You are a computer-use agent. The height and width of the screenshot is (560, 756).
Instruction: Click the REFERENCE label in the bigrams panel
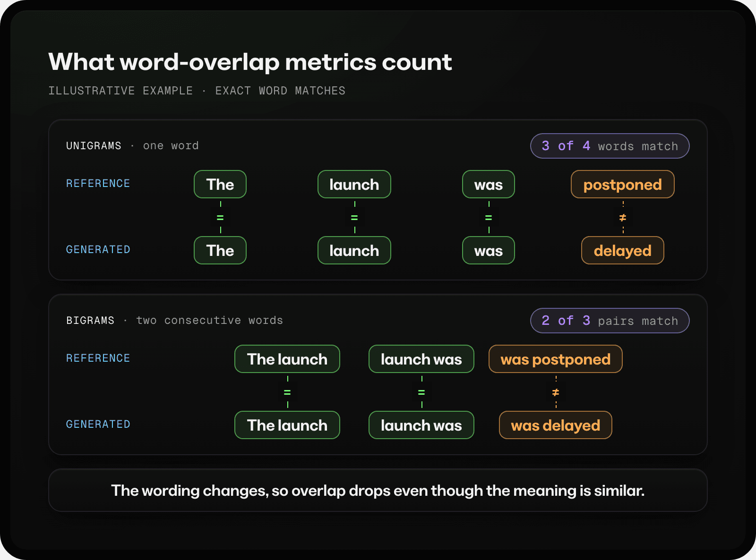(x=98, y=358)
